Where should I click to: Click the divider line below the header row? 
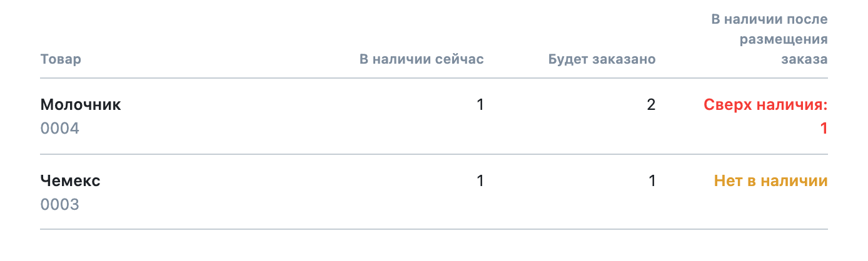pyautogui.click(x=434, y=78)
